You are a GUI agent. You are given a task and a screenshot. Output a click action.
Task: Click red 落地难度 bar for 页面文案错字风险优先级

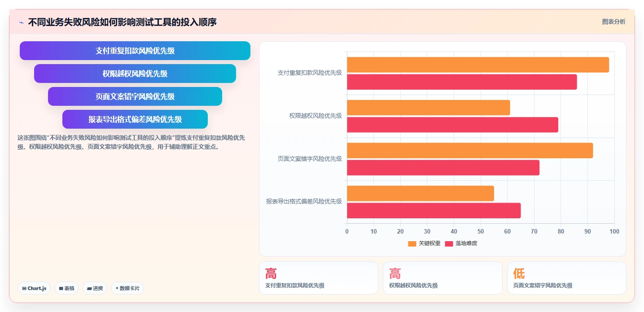[x=443, y=168]
